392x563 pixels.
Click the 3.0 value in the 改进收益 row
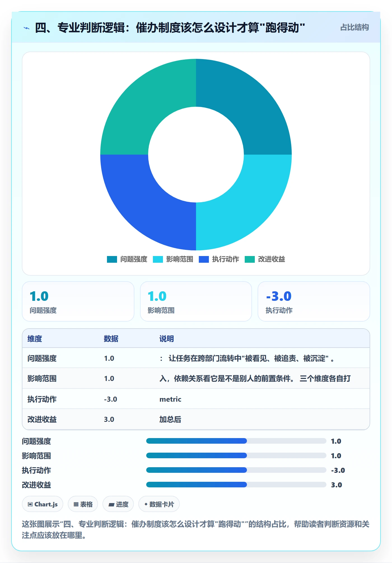(x=109, y=419)
